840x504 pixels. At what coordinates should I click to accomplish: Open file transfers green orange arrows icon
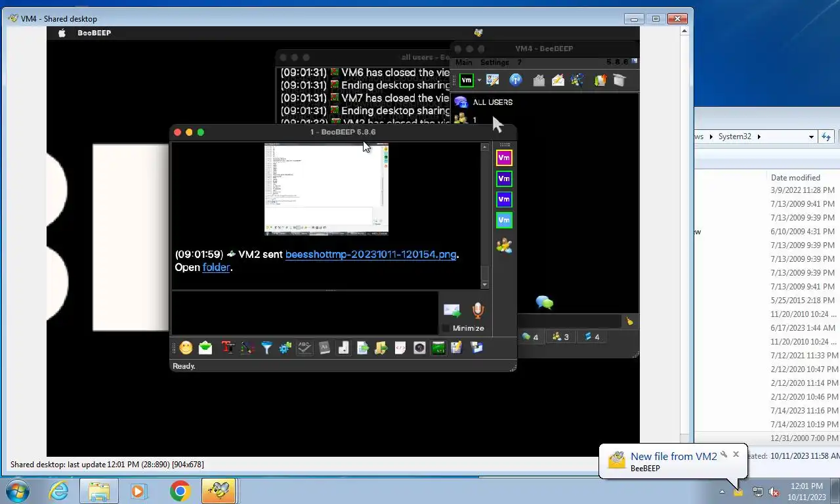(600, 80)
